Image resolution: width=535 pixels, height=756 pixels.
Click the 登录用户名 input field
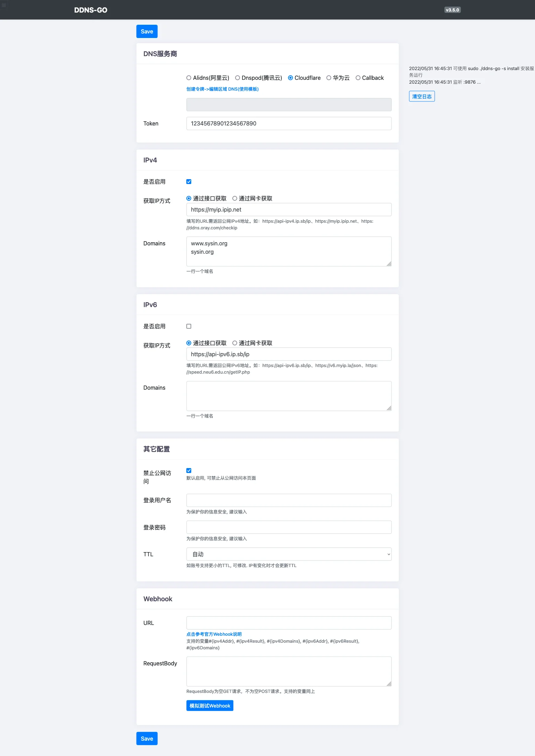point(289,500)
